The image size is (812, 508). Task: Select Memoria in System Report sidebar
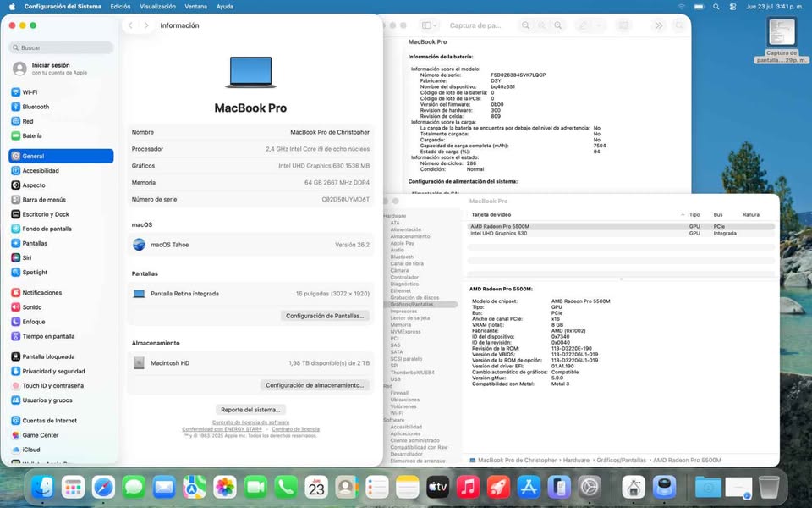click(x=401, y=325)
